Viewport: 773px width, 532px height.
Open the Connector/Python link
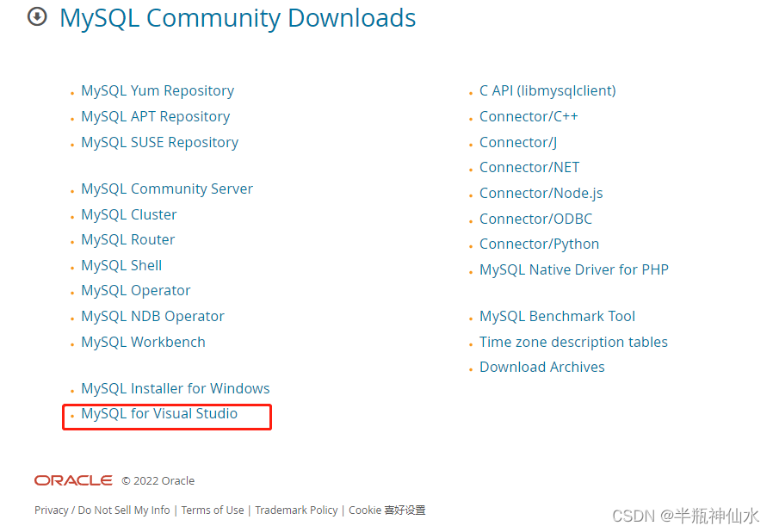540,244
